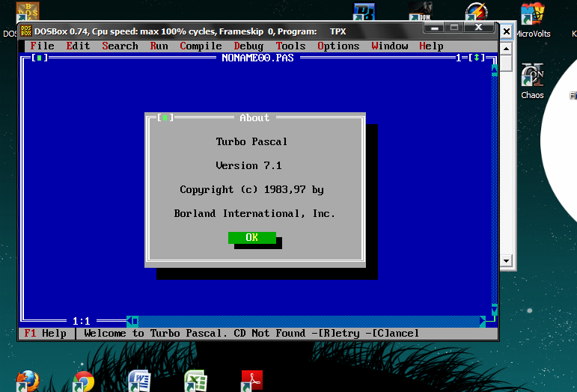Click the editor vertical scrollbar up arrow
The image size is (577, 392).
point(494,70)
